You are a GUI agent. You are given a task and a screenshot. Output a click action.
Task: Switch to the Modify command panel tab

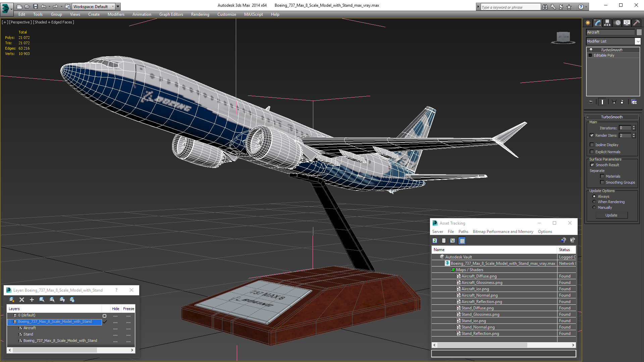[x=598, y=23]
